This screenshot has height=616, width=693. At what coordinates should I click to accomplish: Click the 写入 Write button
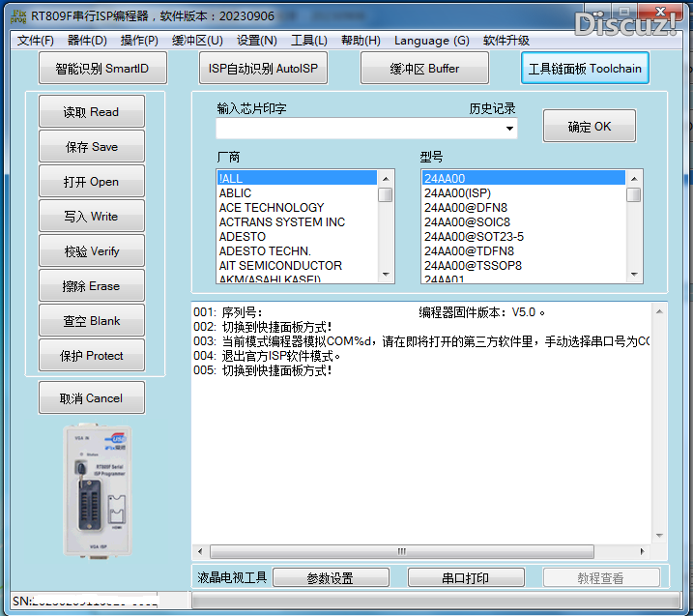92,216
